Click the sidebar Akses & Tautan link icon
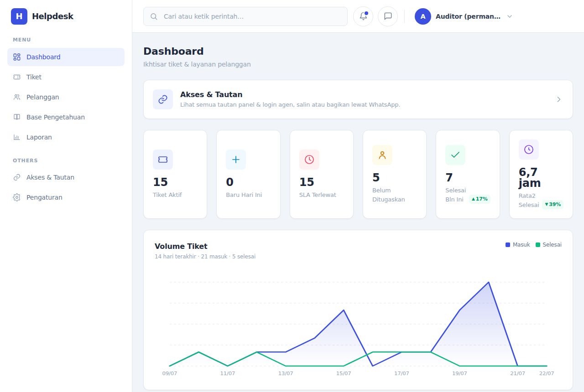The height and width of the screenshot is (392, 584). [x=17, y=177]
